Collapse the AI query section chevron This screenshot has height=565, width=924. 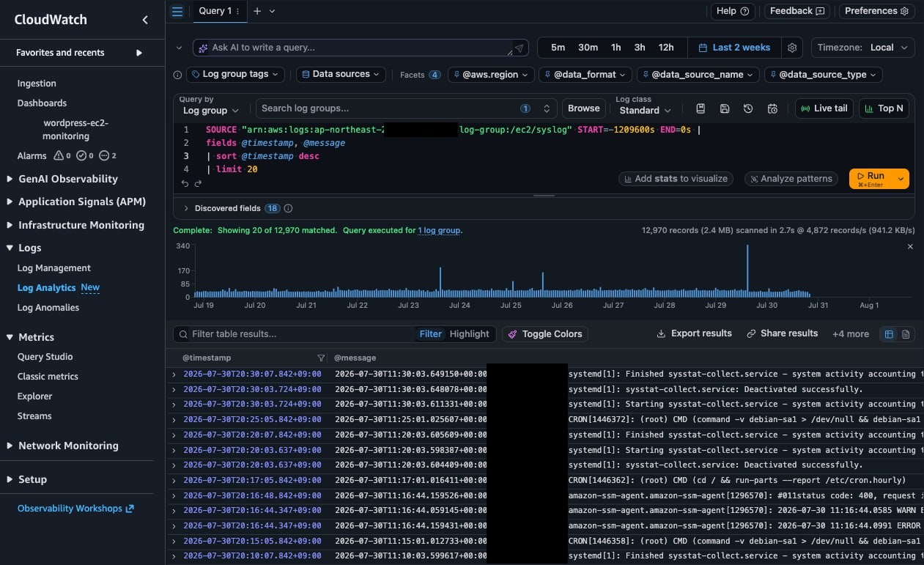(x=180, y=48)
